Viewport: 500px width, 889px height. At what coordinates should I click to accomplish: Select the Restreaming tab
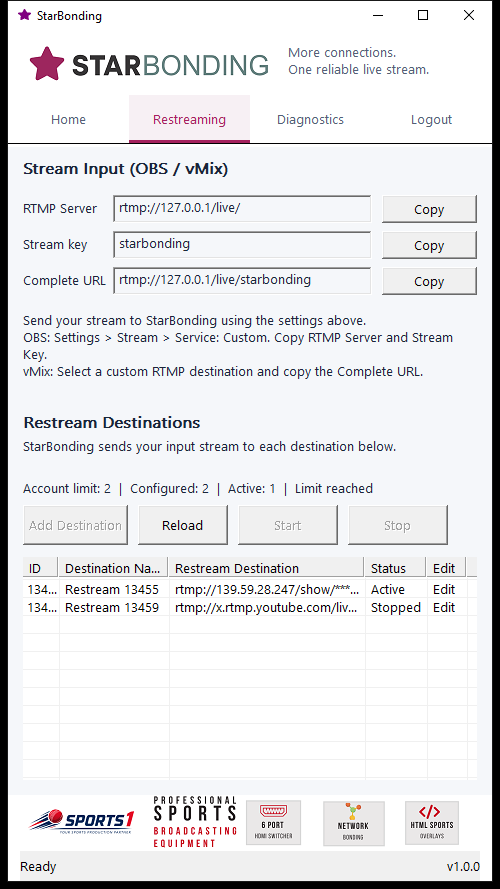pyautogui.click(x=189, y=120)
